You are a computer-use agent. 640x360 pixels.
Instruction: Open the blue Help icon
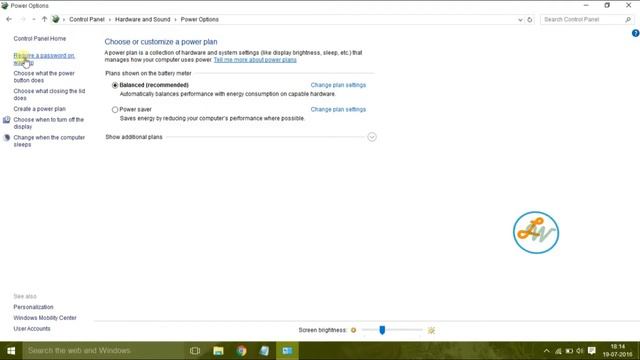636,33
